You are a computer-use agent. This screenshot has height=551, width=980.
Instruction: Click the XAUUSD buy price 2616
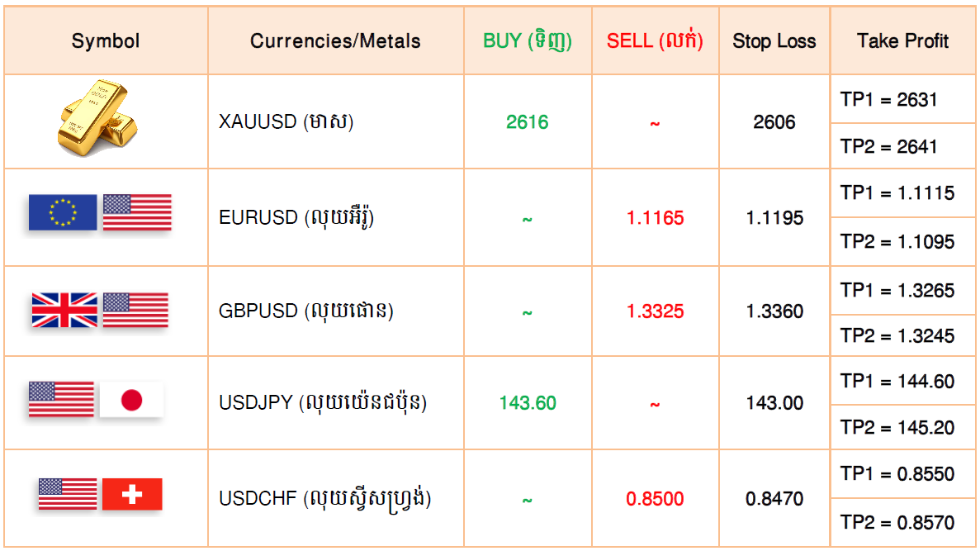[x=527, y=122]
